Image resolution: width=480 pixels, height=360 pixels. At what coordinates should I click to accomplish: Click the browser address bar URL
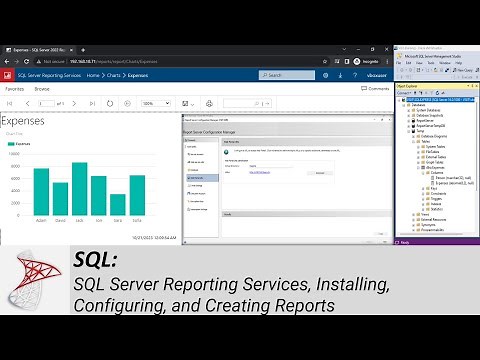pos(113,61)
